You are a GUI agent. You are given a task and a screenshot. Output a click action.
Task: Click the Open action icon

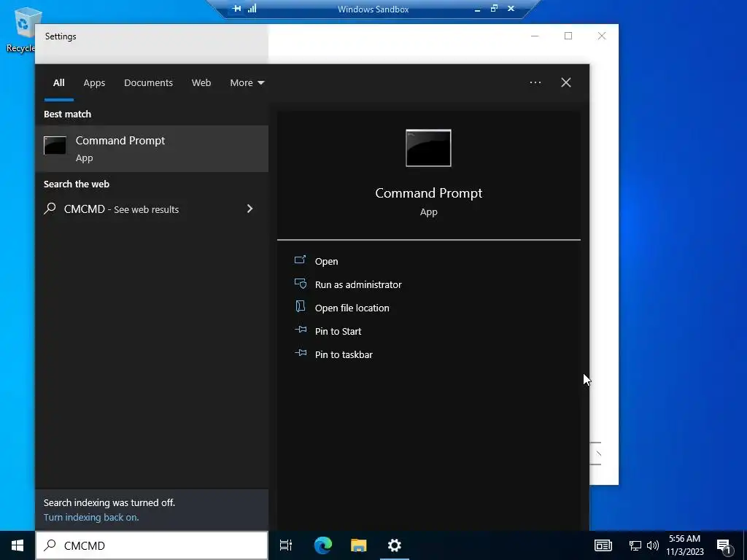pyautogui.click(x=300, y=260)
